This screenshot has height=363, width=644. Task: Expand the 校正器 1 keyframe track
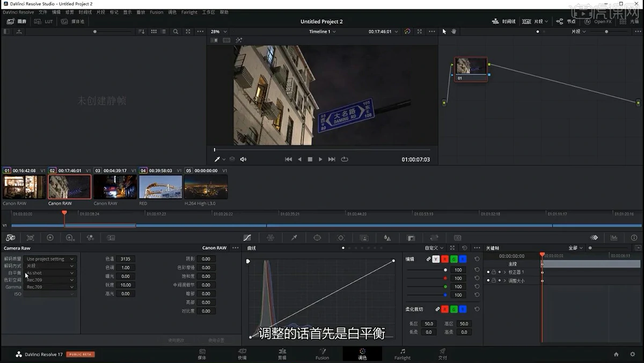(x=504, y=272)
